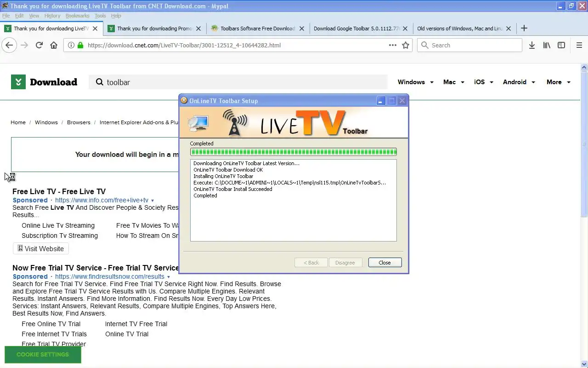Open the Bookmarks menu
This screenshot has height=368, width=588.
point(77,16)
